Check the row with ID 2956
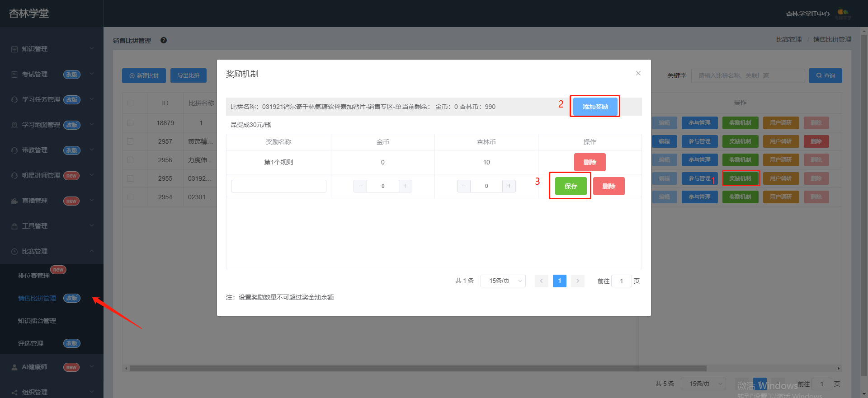Viewport: 868px width, 398px height. click(130, 160)
